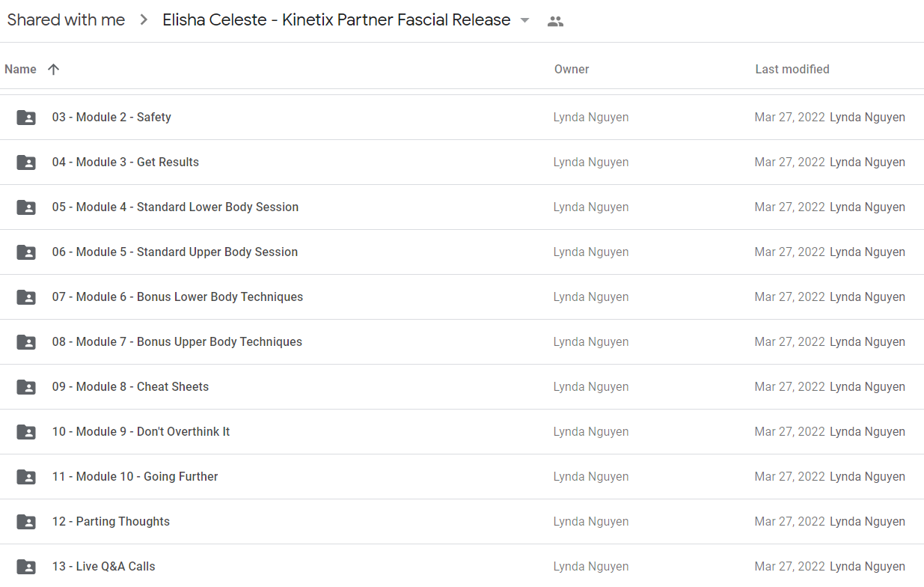
Task: Select the Parting Thoughts folder icon
Action: tap(26, 522)
